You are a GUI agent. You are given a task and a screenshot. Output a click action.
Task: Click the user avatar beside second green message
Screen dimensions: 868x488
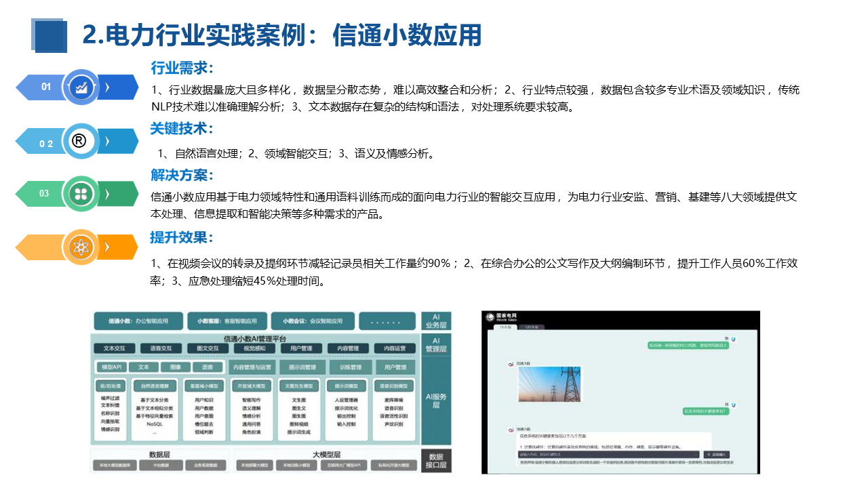[734, 404]
